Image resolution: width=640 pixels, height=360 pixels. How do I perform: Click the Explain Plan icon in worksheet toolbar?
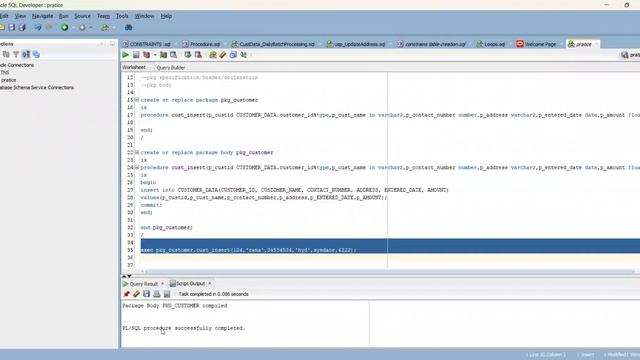147,55
